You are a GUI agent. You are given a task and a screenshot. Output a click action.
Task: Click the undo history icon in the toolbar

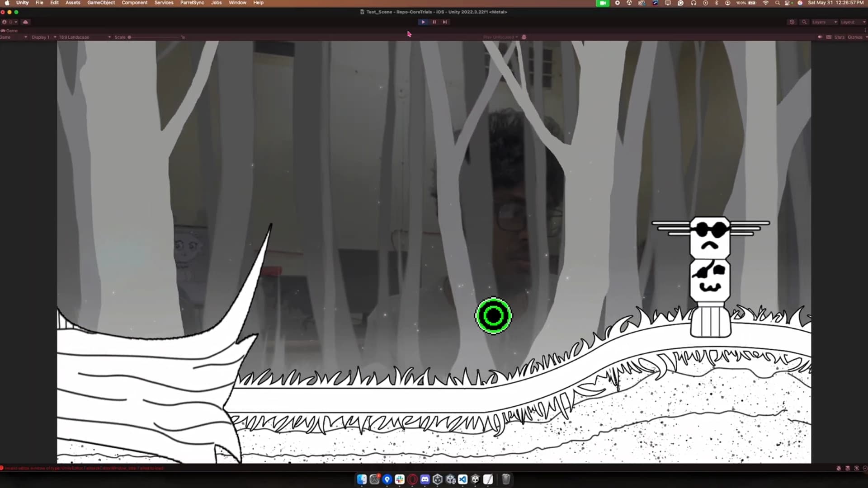[x=792, y=22]
